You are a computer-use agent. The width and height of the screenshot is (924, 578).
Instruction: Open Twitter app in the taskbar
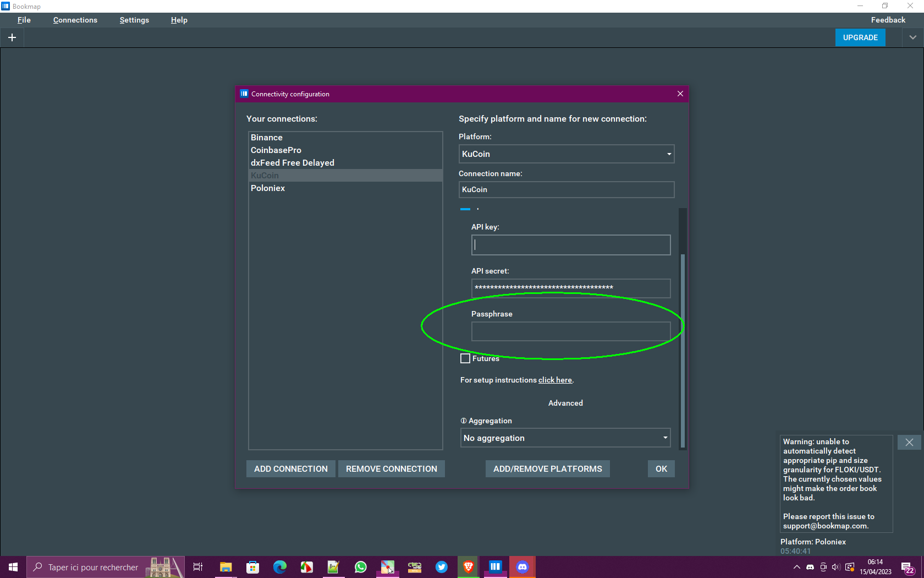click(442, 566)
